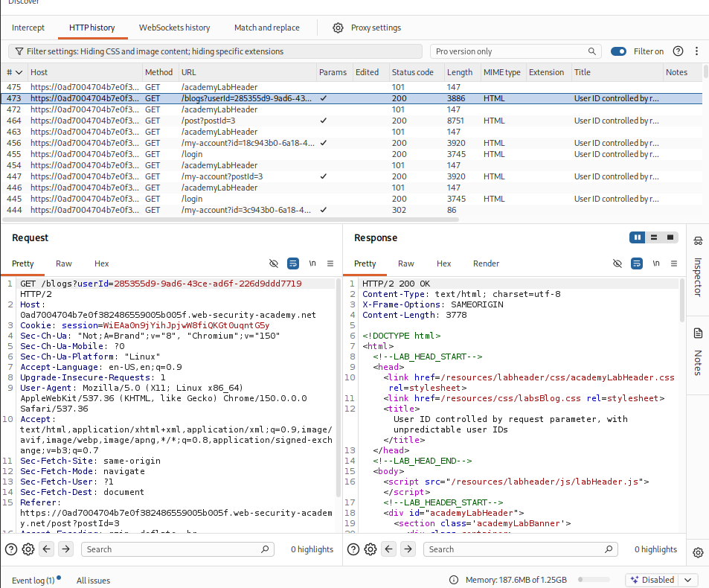Open the Response search settings gear

click(x=370, y=549)
